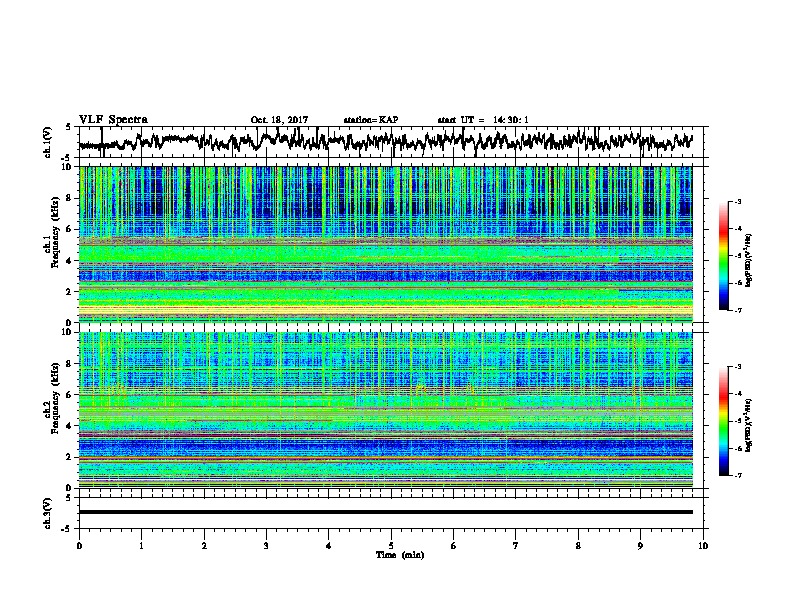Click time-axis tick label "3"
792x612 pixels.
tap(266, 546)
